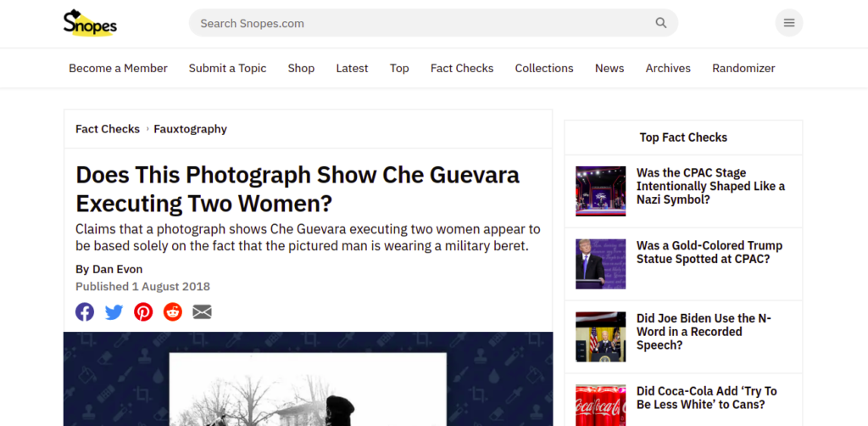Click the Fauxtography breadcrumb link
The width and height of the screenshot is (868, 426).
(x=191, y=129)
